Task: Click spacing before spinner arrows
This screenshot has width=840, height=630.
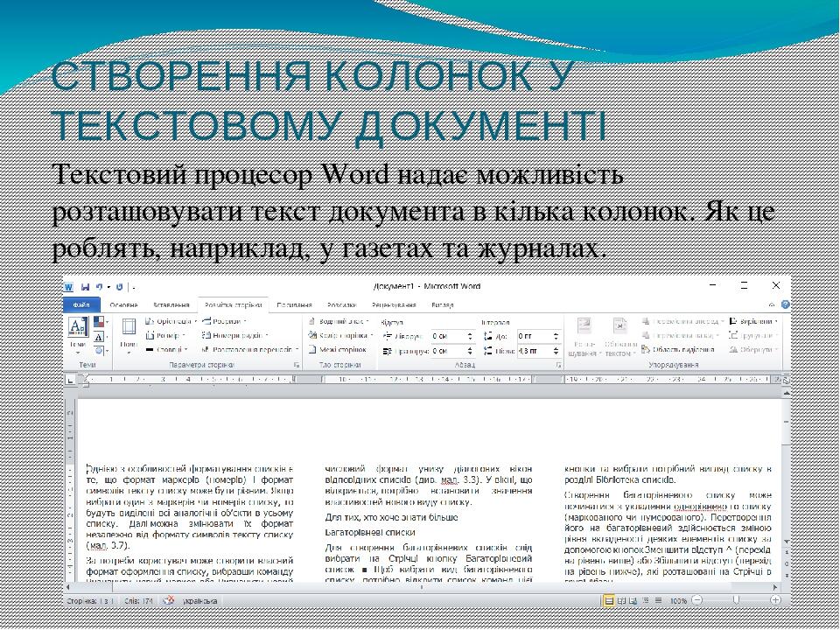Action: point(556,336)
